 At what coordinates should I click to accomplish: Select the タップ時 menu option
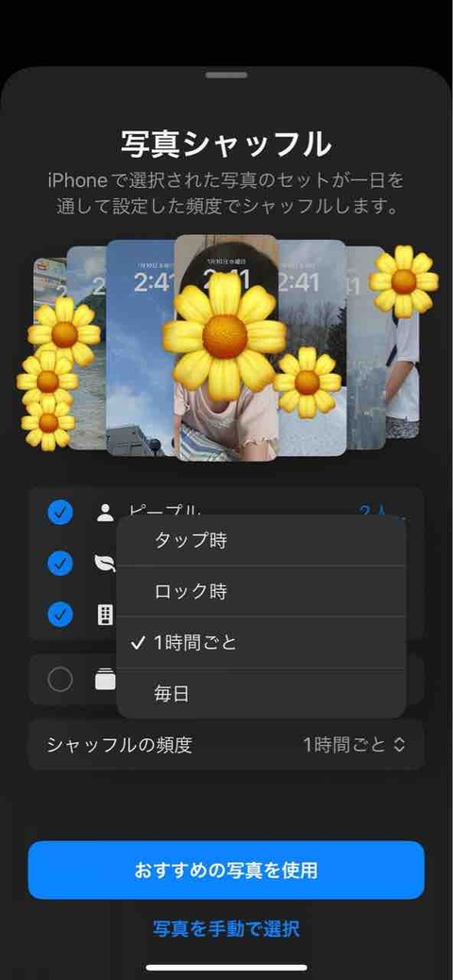click(261, 541)
